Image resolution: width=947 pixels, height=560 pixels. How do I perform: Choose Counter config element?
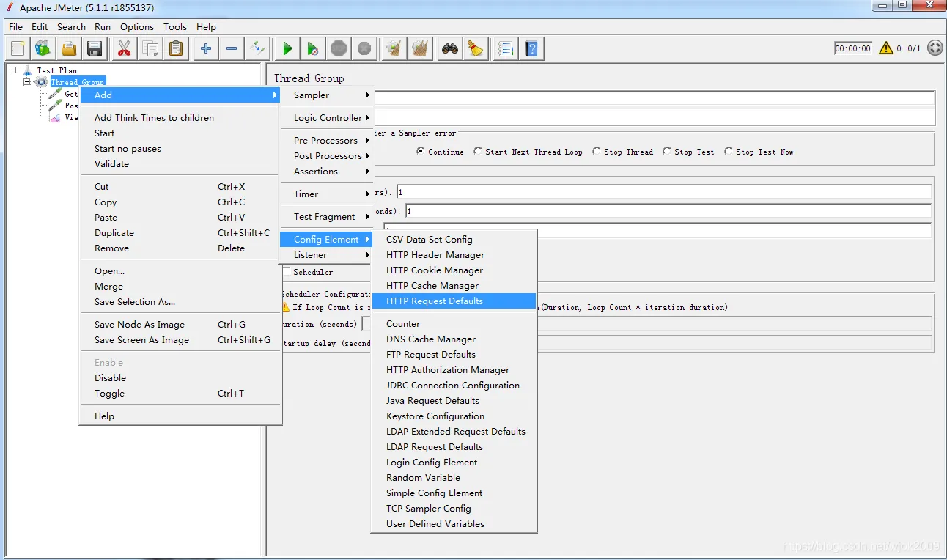pos(454,324)
